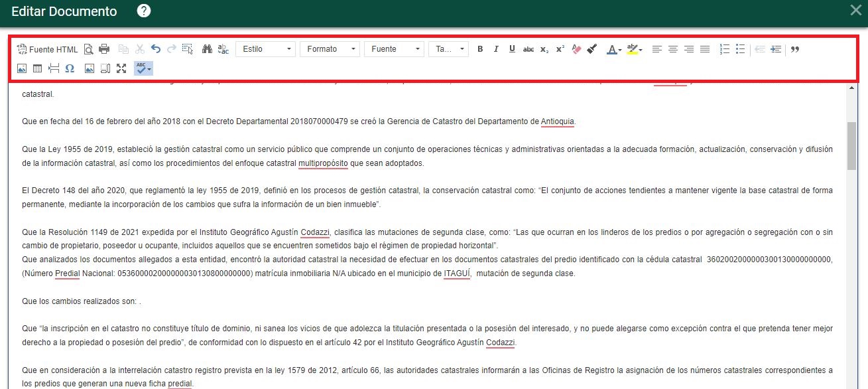868x389 pixels.
Task: Click the word Predial in Número Predial Nacional
Action: [68, 273]
